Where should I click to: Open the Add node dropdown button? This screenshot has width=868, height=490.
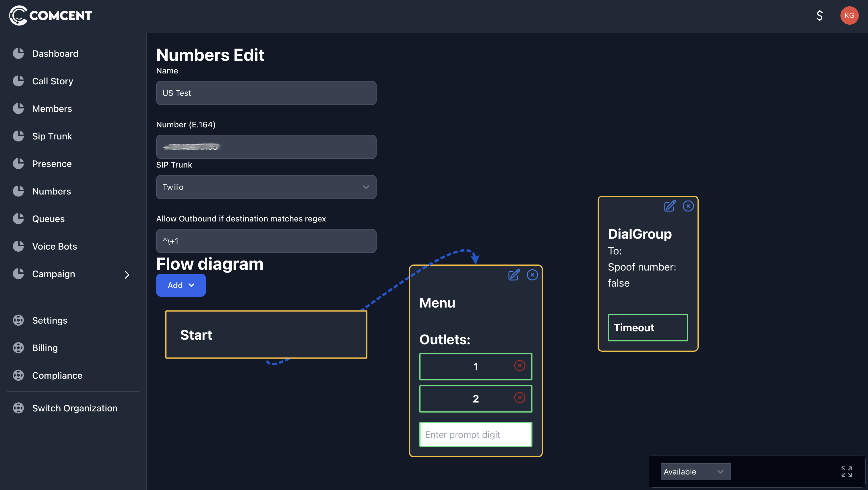click(181, 285)
